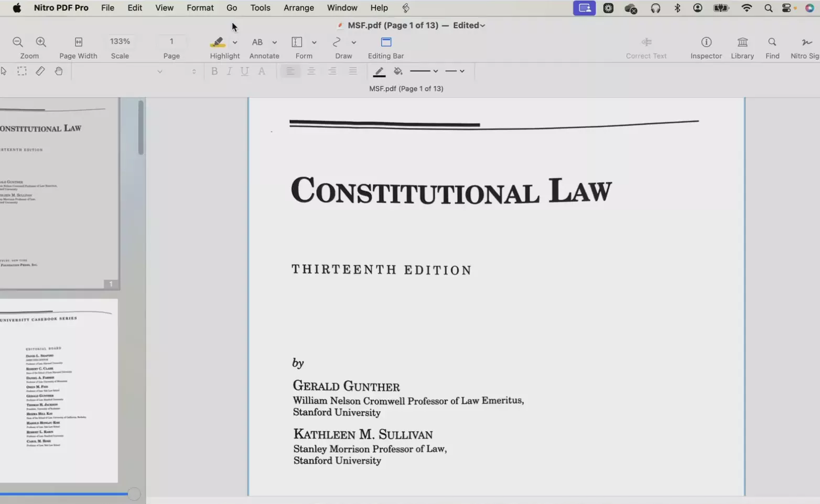820x504 pixels.
Task: Pick the stroke color pen tool
Action: point(379,72)
